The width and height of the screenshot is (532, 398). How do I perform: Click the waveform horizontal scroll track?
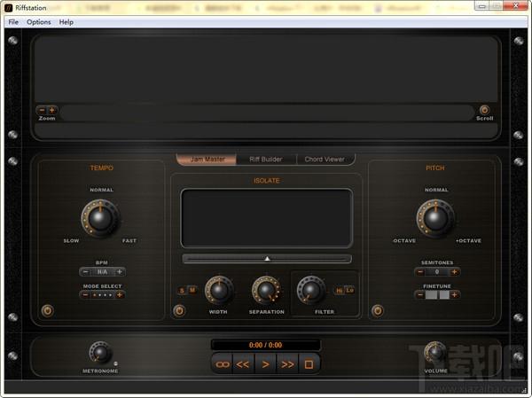pos(267,113)
